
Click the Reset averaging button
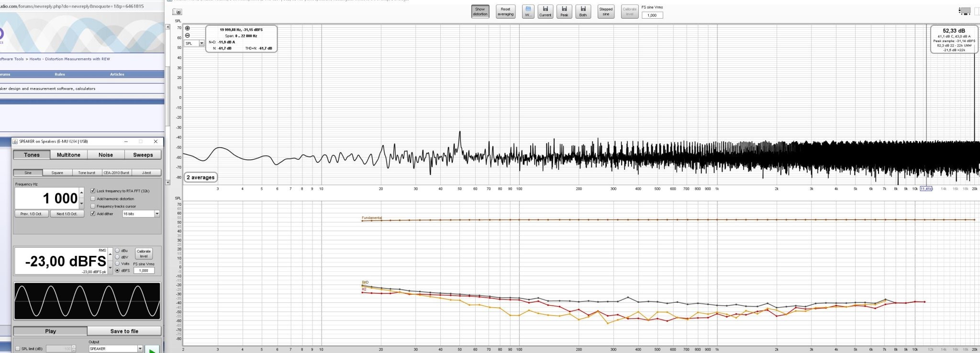(x=505, y=11)
